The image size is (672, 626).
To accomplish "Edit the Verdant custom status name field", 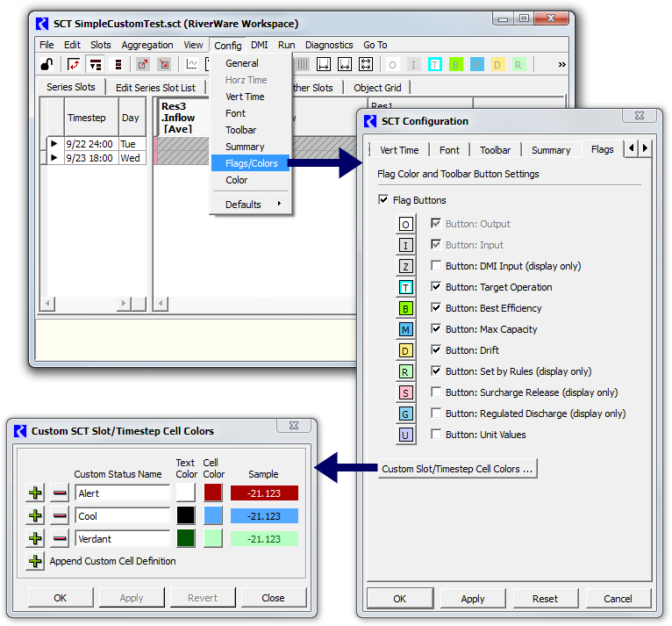I will [x=123, y=538].
